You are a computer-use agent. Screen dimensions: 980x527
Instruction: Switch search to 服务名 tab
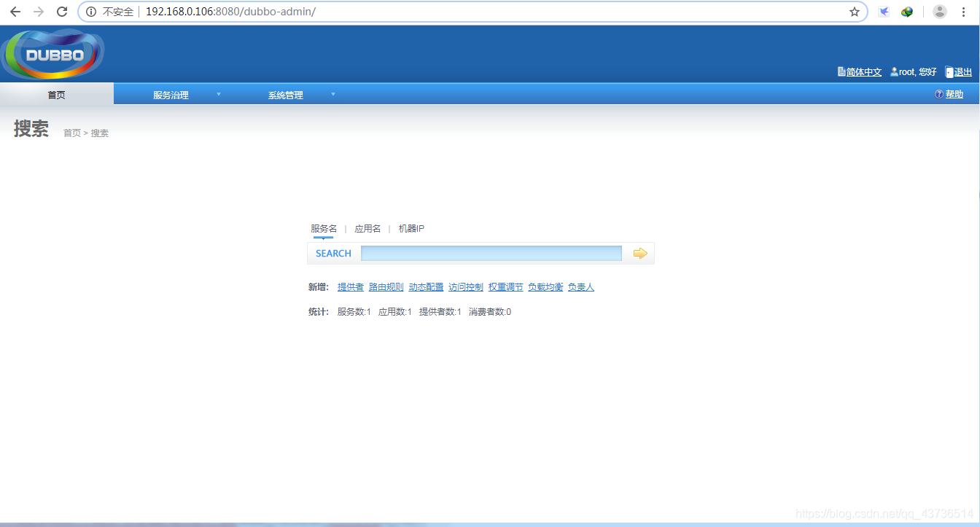coord(324,229)
